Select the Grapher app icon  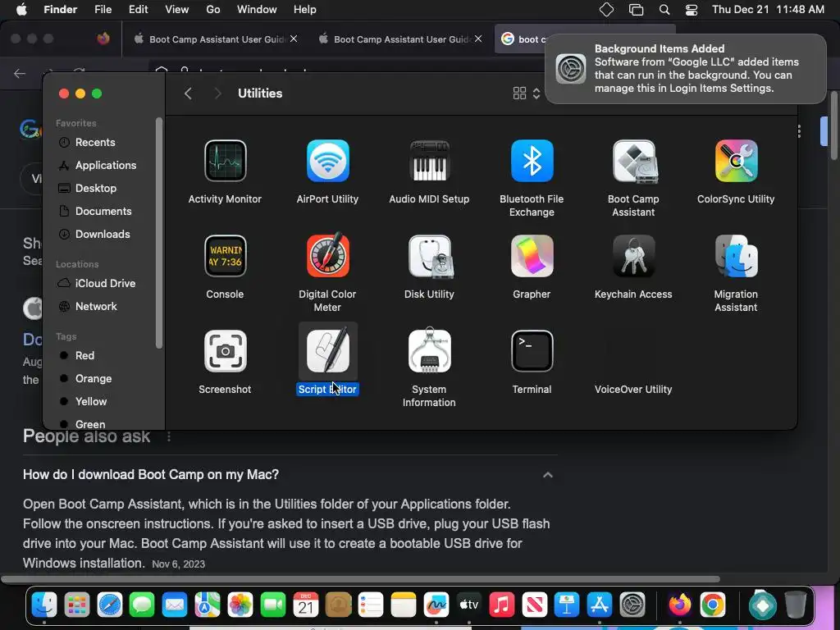pos(532,256)
